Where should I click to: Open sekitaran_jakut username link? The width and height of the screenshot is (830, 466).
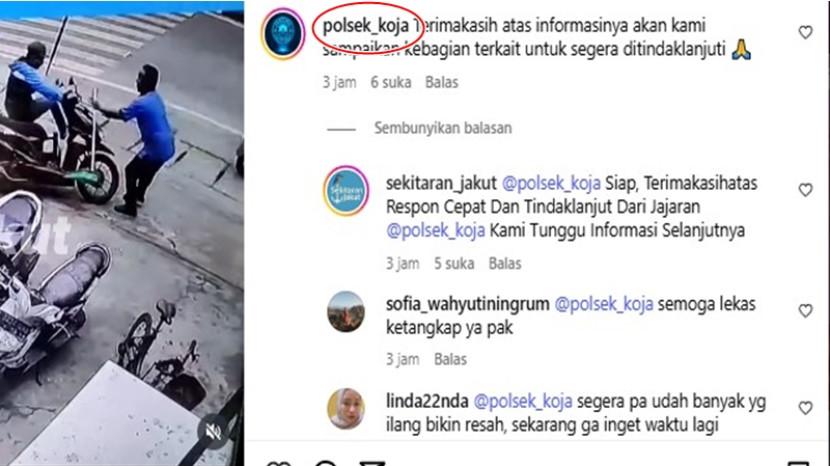tap(441, 183)
